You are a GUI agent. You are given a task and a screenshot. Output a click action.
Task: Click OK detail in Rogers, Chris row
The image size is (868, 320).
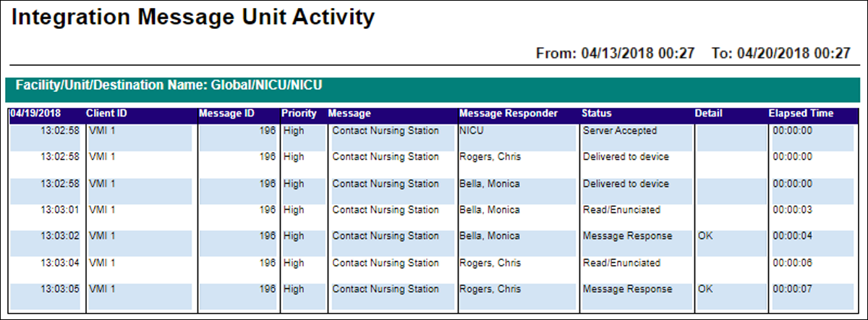coord(706,289)
